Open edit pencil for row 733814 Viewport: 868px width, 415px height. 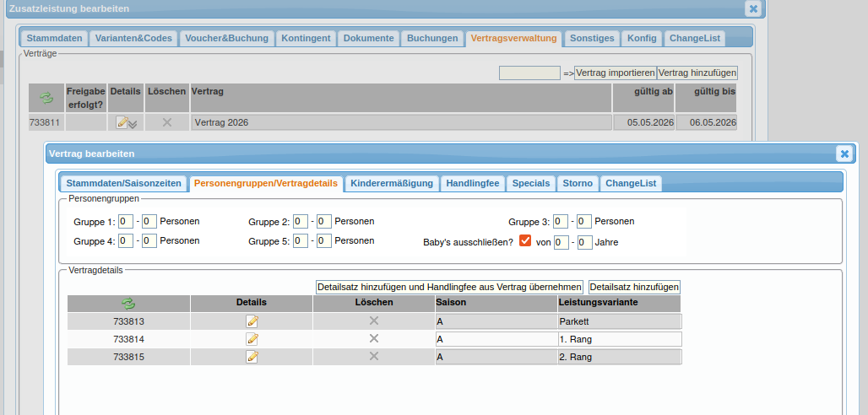[x=252, y=339]
